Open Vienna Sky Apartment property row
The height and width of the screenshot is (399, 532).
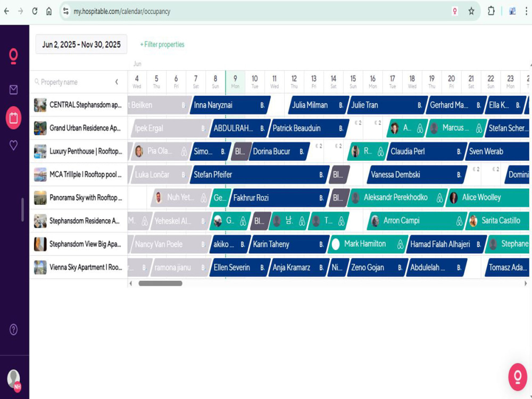[x=78, y=268]
